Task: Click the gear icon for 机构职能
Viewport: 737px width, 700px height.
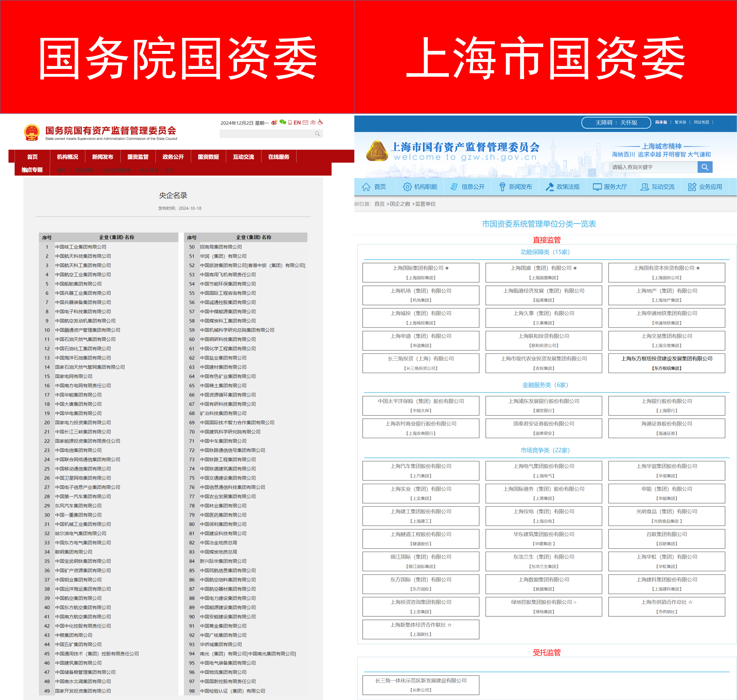Action: point(407,186)
